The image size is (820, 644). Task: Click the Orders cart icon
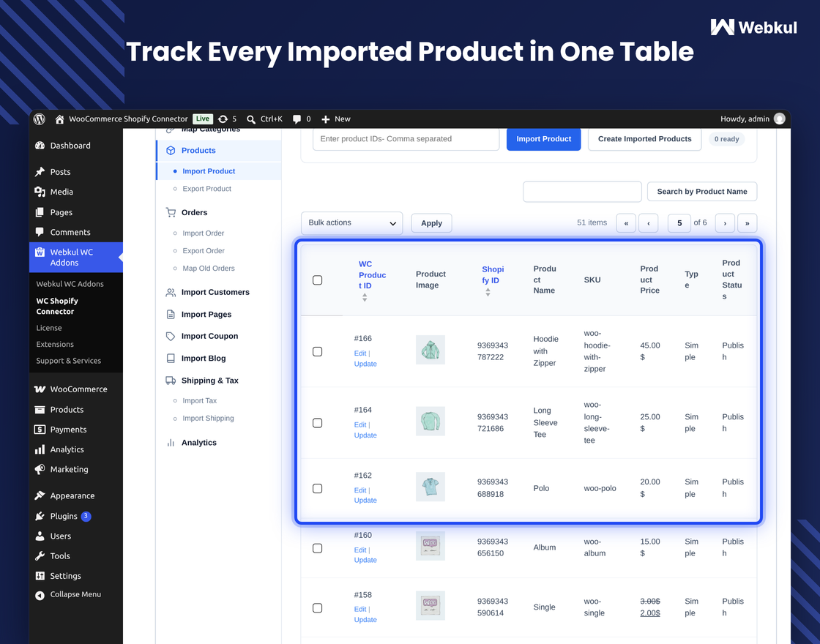point(171,213)
